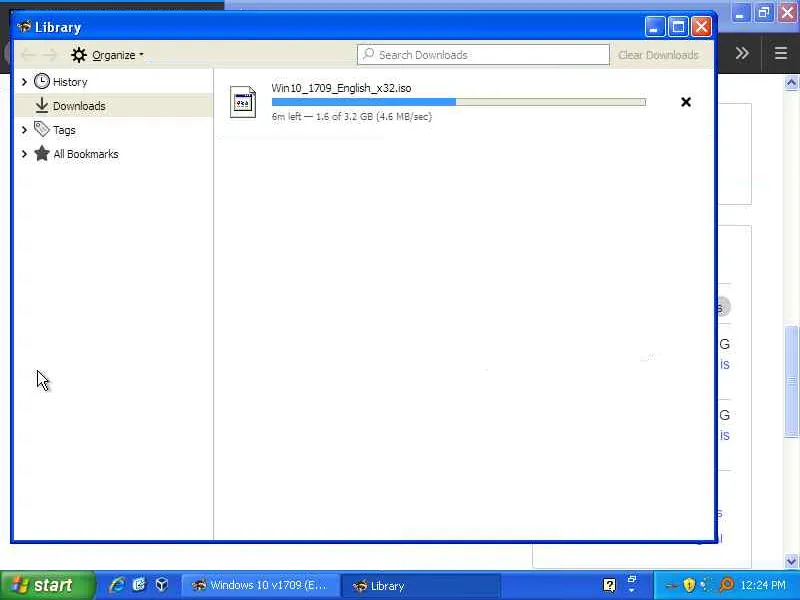Click the '6m left — 1.6 of 3.2 GB' status
Image resolution: width=800 pixels, height=600 pixels.
pyautogui.click(x=352, y=116)
